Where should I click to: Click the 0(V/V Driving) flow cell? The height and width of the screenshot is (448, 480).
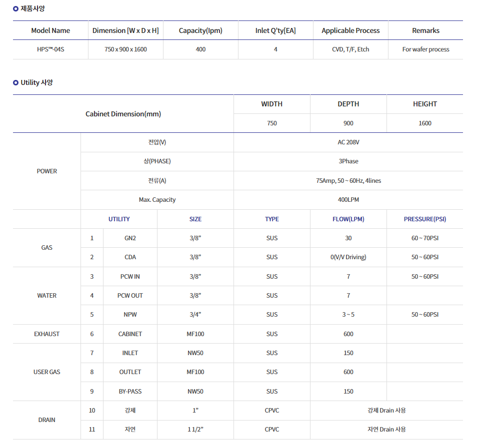click(348, 257)
